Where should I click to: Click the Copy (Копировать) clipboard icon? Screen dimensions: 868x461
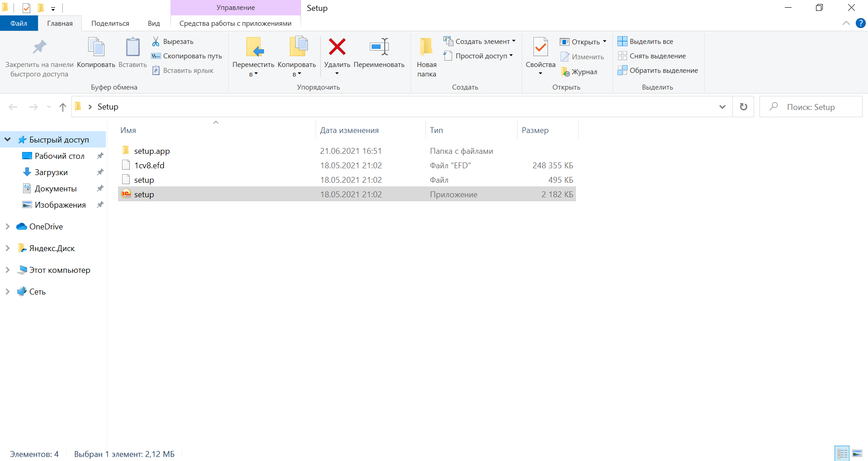96,47
